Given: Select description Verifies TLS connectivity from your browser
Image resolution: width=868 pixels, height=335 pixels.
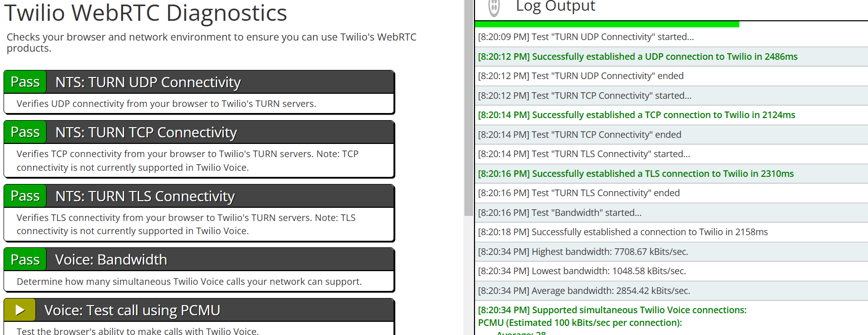Looking at the screenshot, I should click(x=186, y=224).
